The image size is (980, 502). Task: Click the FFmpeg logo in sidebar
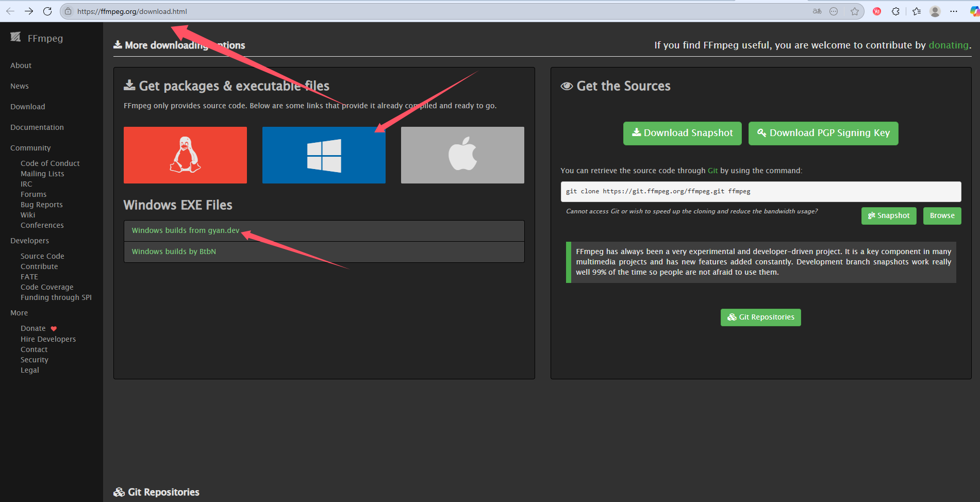(x=15, y=37)
